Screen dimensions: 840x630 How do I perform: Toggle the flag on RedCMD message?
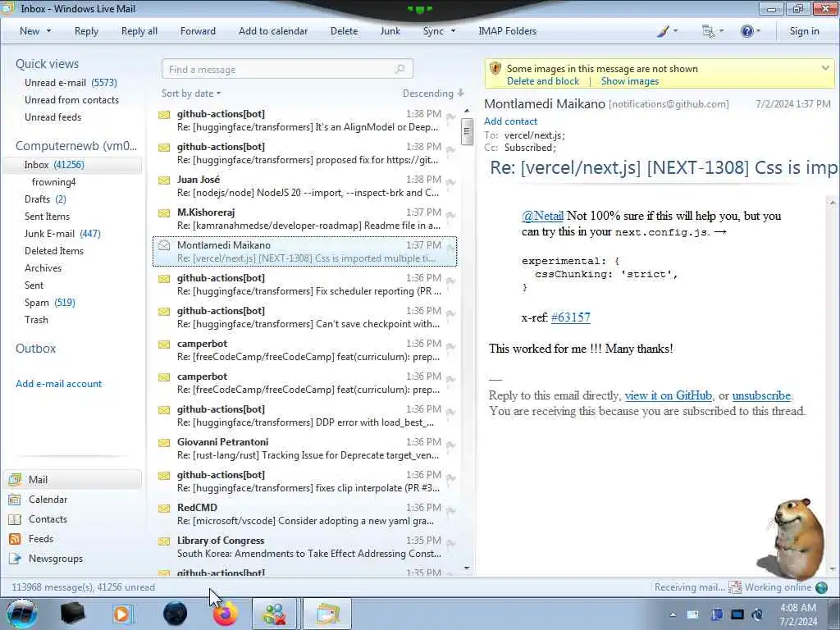pyautogui.click(x=450, y=510)
